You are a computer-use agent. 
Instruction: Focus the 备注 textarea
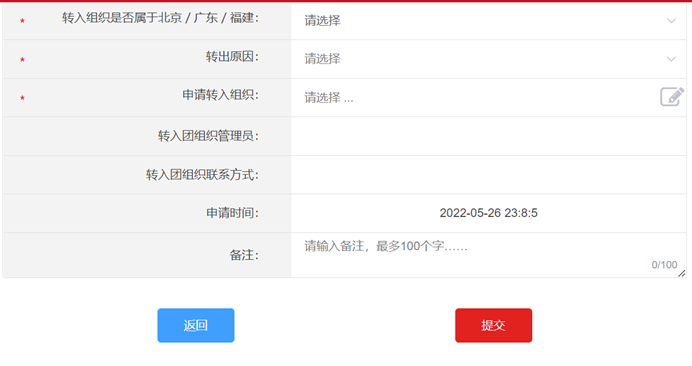click(489, 255)
